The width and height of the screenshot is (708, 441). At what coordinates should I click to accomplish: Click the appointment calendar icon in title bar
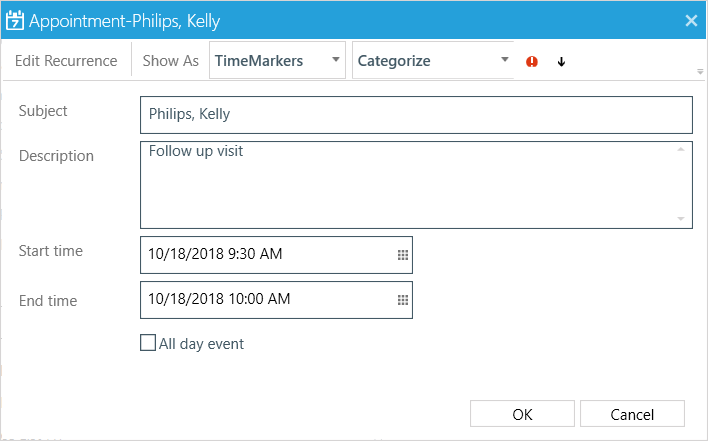(14, 20)
